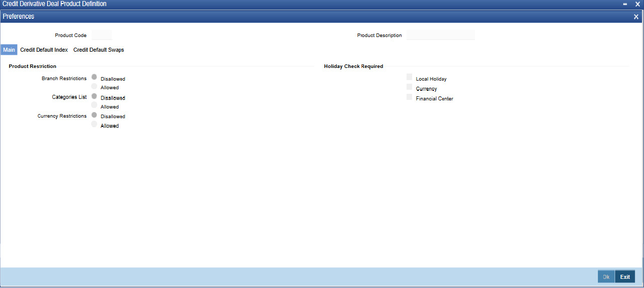644x288 pixels.
Task: Click the Product Code label
Action: point(71,35)
